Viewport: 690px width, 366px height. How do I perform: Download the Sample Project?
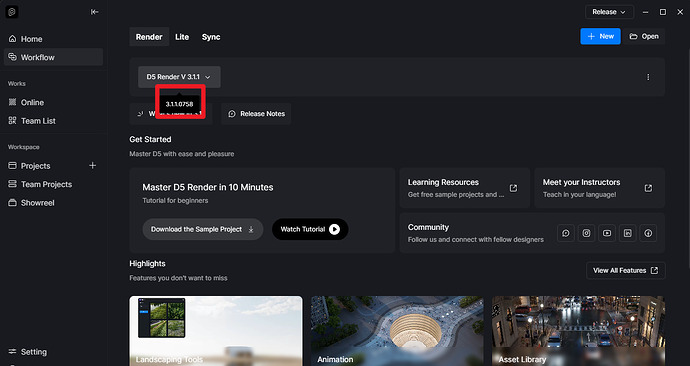pos(202,229)
